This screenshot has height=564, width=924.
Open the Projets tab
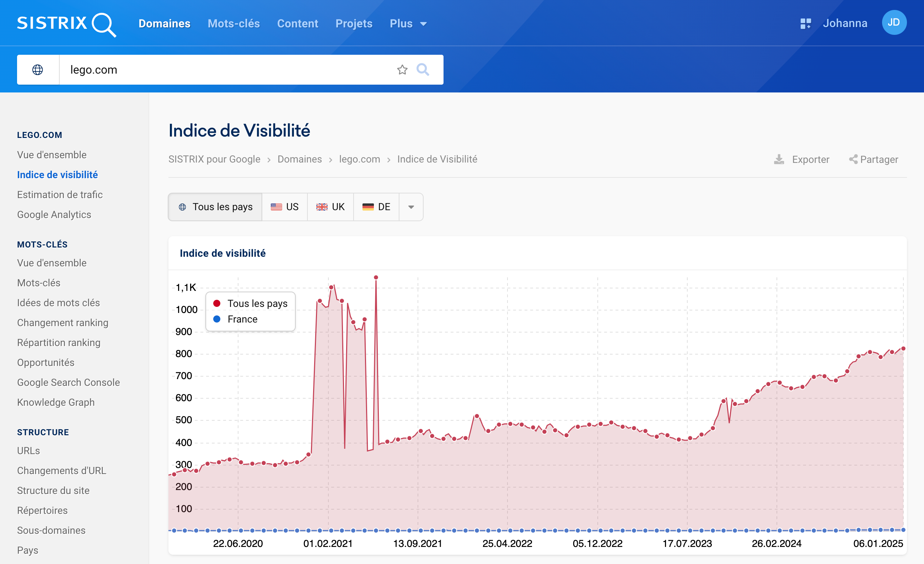coord(354,23)
